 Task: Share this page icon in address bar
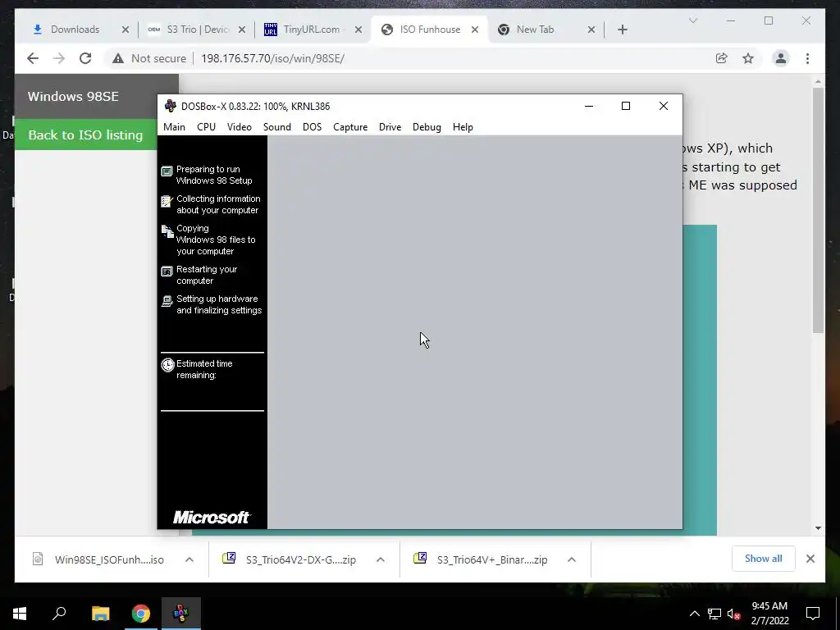pos(722,58)
